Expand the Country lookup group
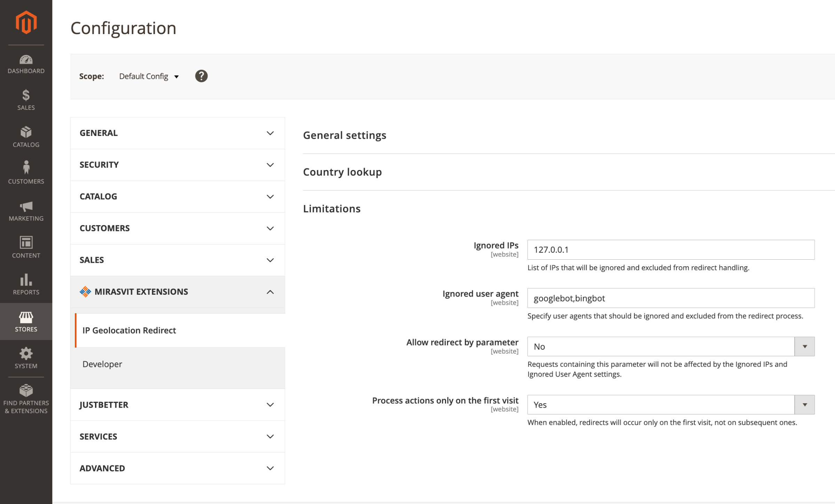 [x=342, y=172]
